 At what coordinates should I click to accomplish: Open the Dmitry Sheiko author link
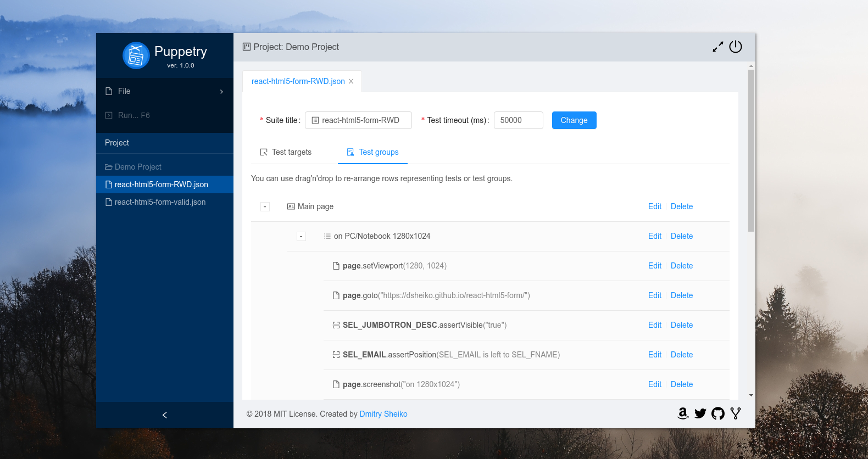(383, 414)
